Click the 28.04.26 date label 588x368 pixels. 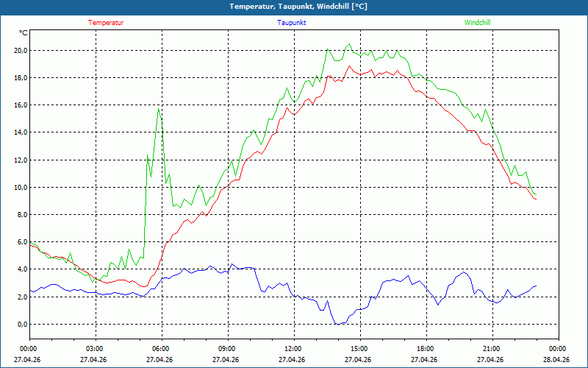556,360
